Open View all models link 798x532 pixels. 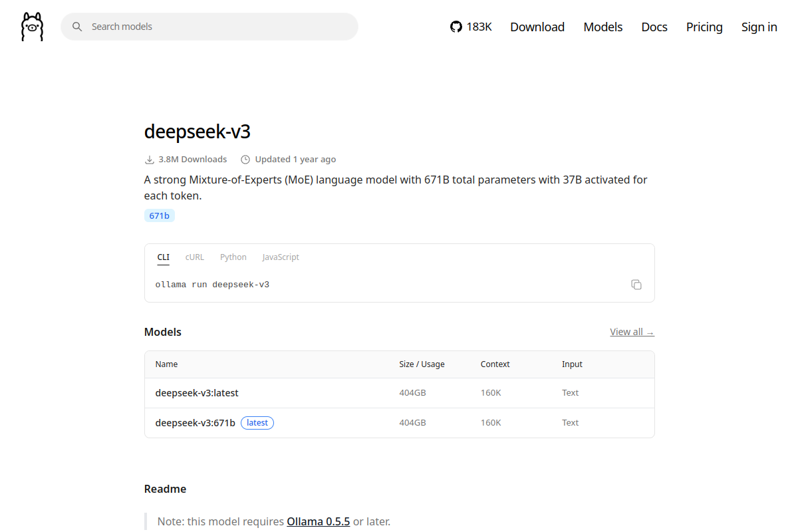[632, 332]
